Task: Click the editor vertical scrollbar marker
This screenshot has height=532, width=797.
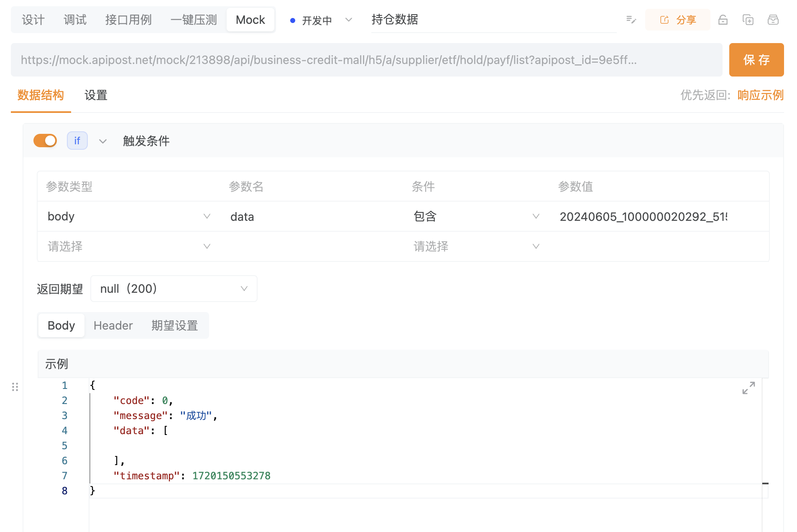Action: pyautogui.click(x=765, y=483)
